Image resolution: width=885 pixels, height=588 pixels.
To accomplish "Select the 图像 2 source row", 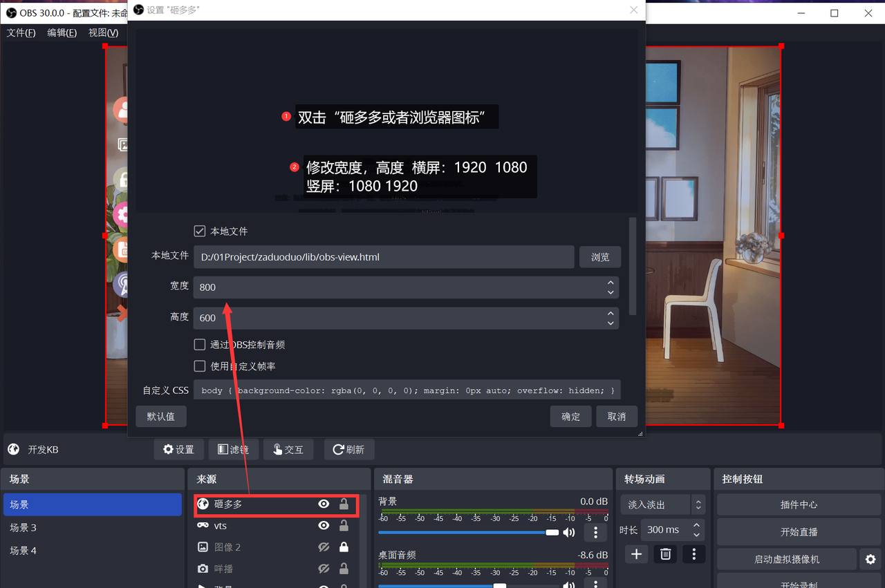I will 277,547.
